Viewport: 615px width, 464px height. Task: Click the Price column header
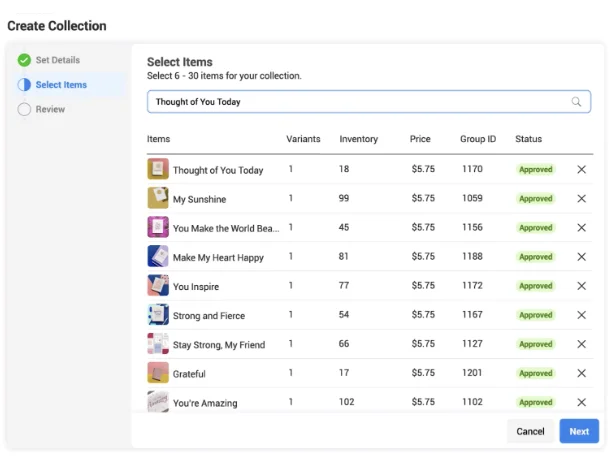[x=421, y=139]
